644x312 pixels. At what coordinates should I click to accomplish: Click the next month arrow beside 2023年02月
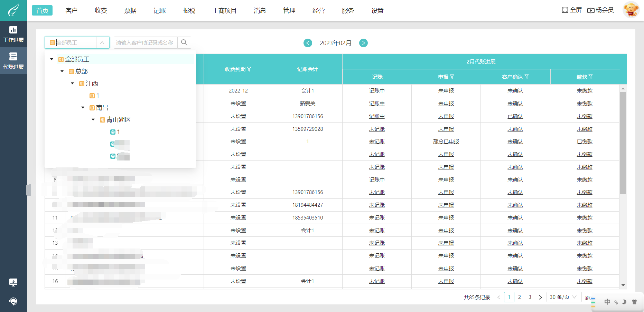coord(363,43)
